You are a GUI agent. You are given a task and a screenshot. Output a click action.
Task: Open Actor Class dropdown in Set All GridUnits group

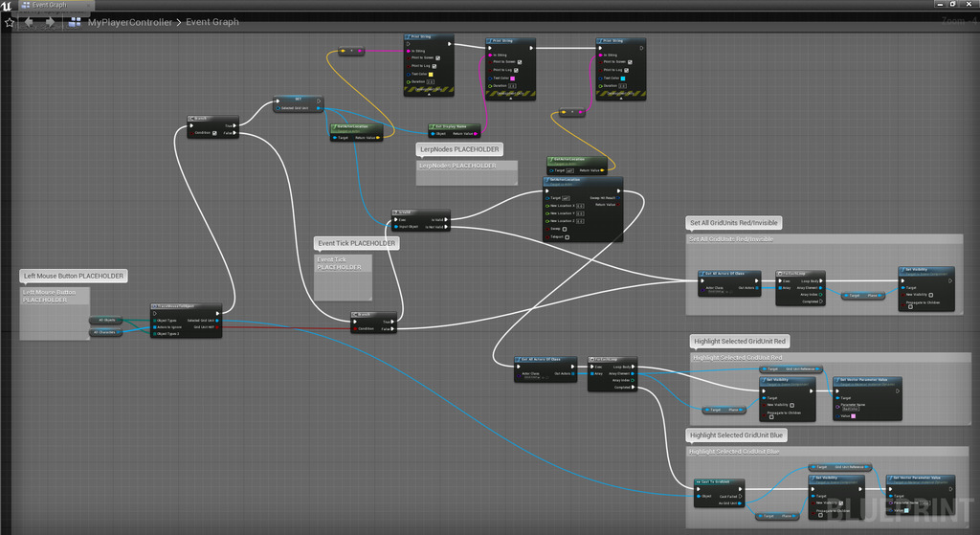tap(716, 290)
